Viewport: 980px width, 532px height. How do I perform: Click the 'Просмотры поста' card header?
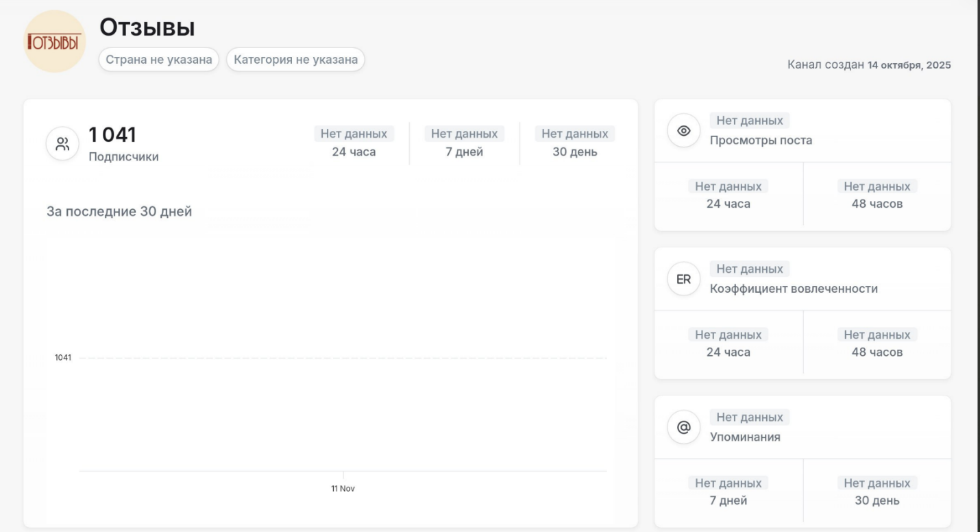pos(761,141)
